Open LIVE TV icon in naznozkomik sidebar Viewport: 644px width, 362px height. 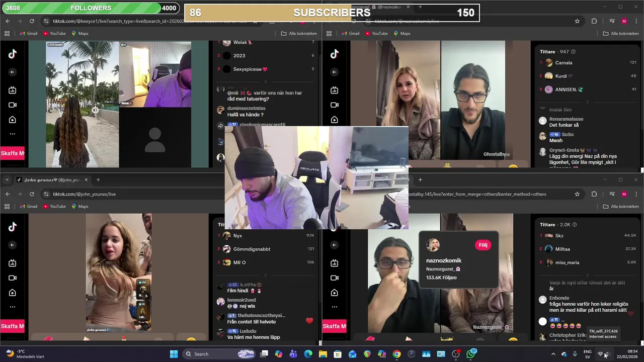point(335,90)
